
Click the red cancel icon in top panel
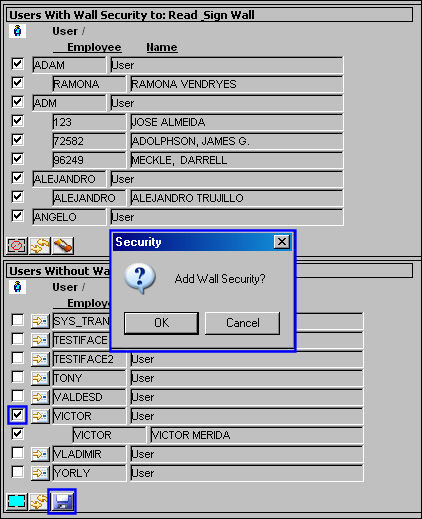(17, 246)
